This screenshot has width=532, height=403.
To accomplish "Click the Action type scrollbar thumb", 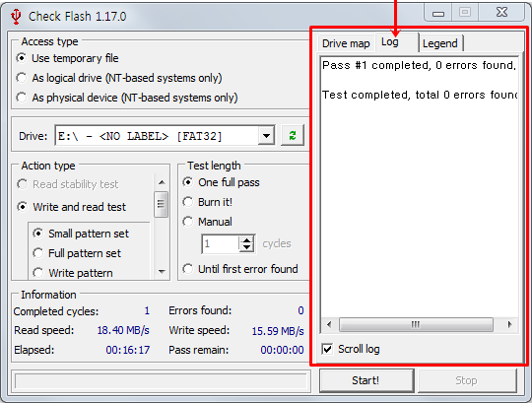I will coord(162,204).
